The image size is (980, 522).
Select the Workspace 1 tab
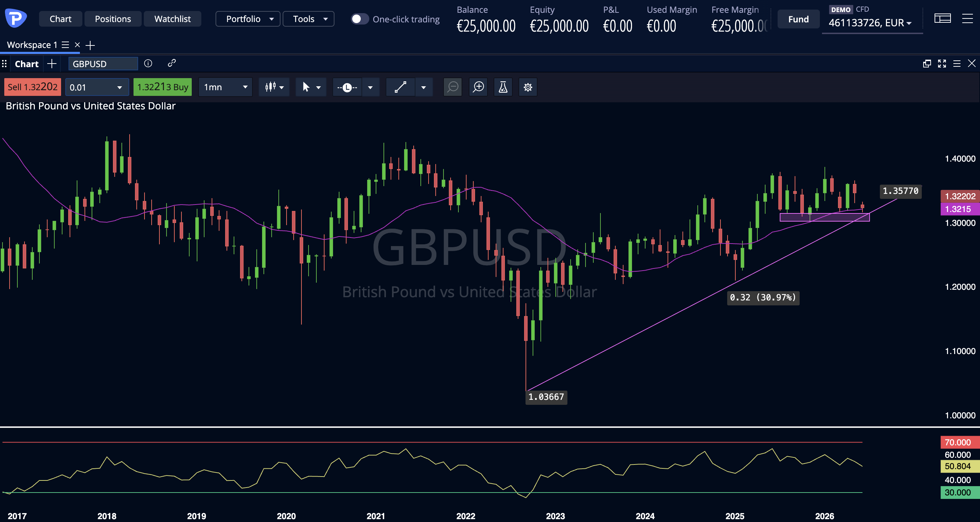pos(32,45)
